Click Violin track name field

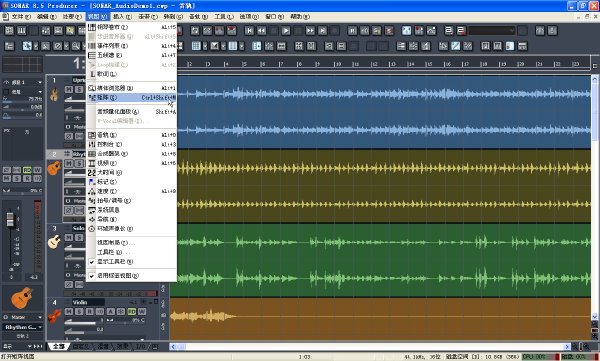tap(88, 302)
